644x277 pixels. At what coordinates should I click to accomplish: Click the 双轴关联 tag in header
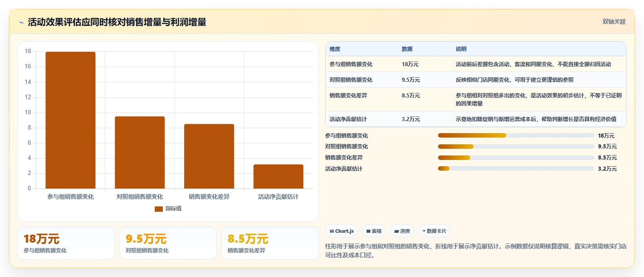pyautogui.click(x=614, y=22)
